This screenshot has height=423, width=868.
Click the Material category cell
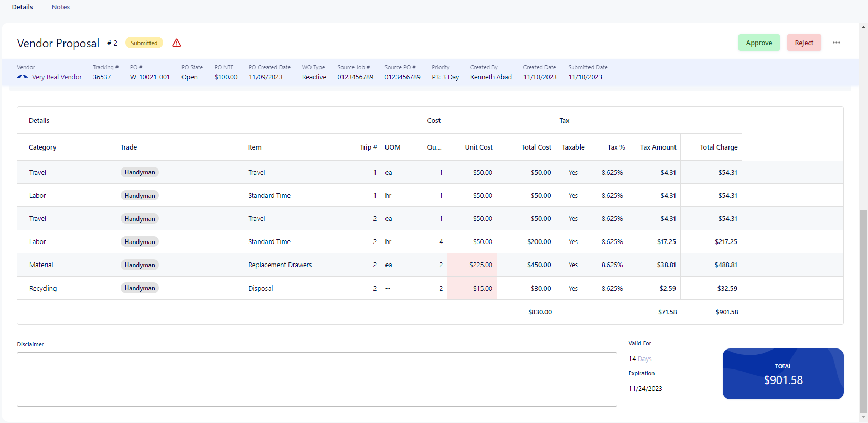tap(41, 265)
